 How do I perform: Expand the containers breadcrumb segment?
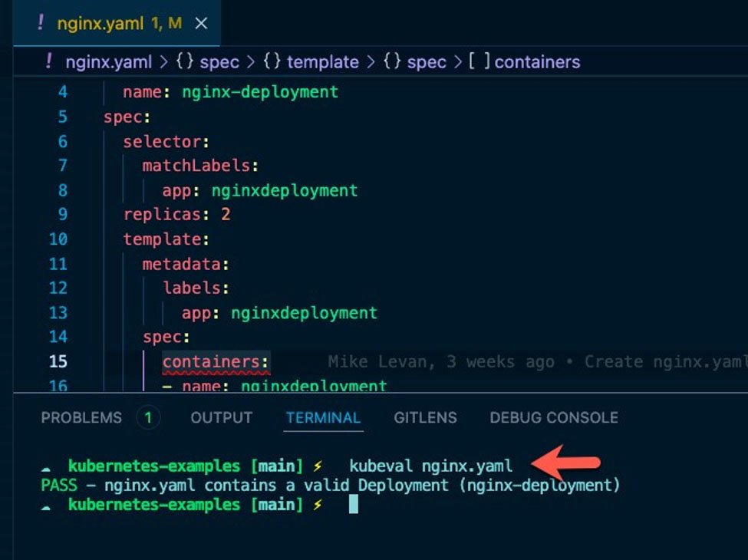(537, 62)
